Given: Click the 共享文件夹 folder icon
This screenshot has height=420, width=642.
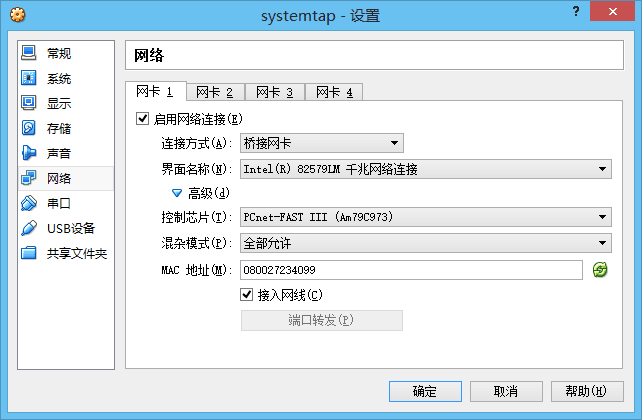Looking at the screenshot, I should [29, 253].
